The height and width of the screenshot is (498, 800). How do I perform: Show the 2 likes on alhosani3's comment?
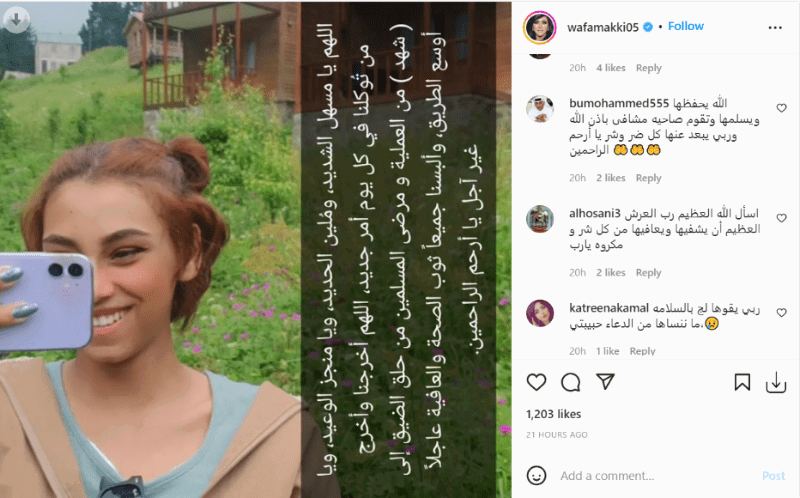[x=611, y=272]
